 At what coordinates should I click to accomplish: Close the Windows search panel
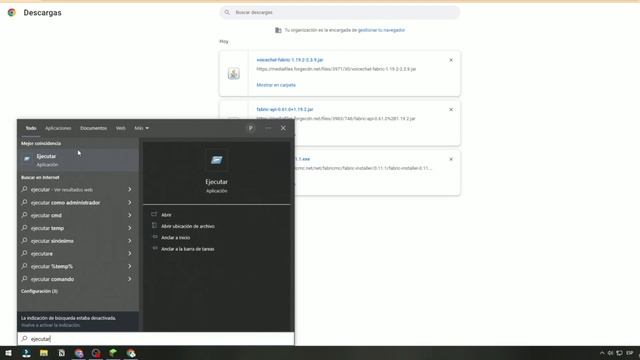tap(283, 128)
